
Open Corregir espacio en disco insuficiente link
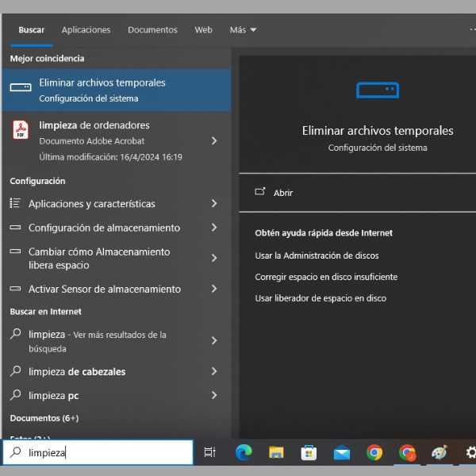326,277
